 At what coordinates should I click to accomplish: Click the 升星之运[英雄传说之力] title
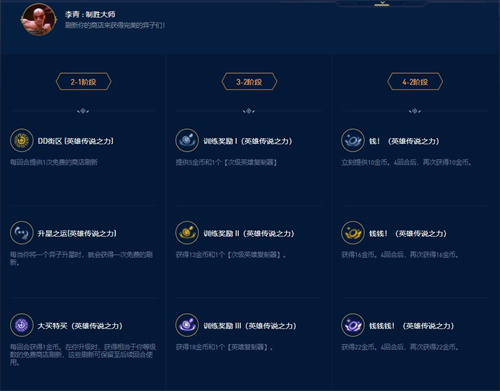(x=77, y=233)
